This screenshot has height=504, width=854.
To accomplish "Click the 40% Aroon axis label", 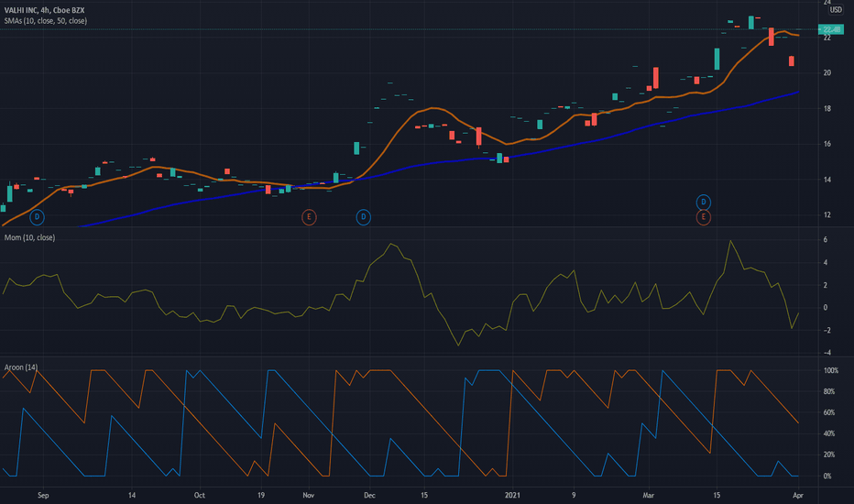I will pyautogui.click(x=829, y=434).
